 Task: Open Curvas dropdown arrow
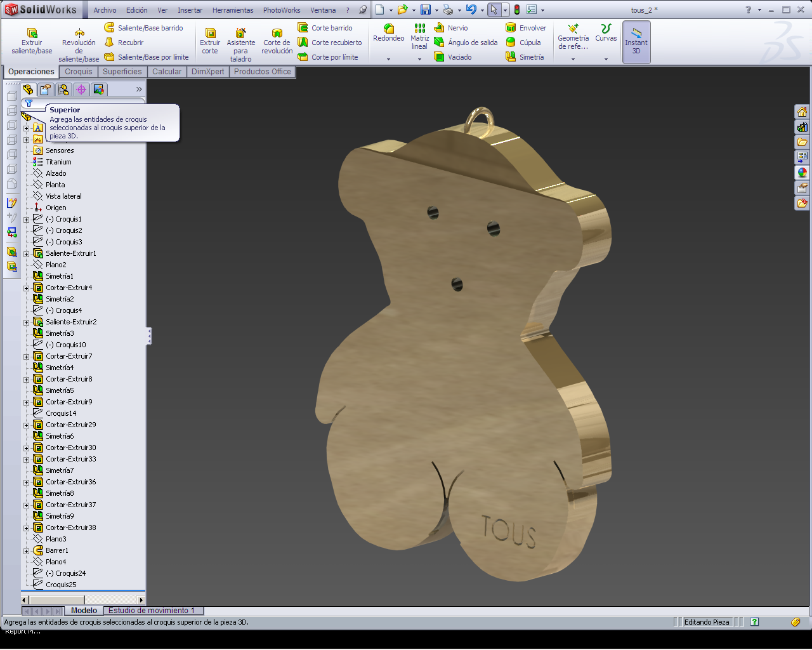[x=606, y=59]
